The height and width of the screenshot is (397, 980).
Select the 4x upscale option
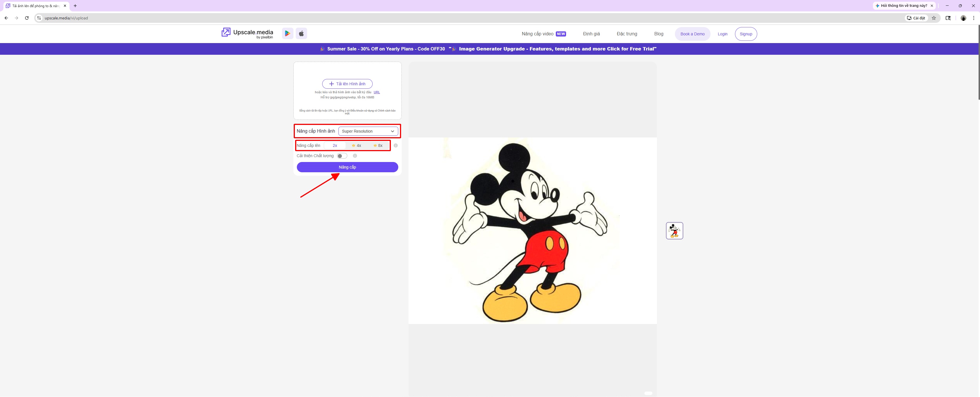pos(356,145)
